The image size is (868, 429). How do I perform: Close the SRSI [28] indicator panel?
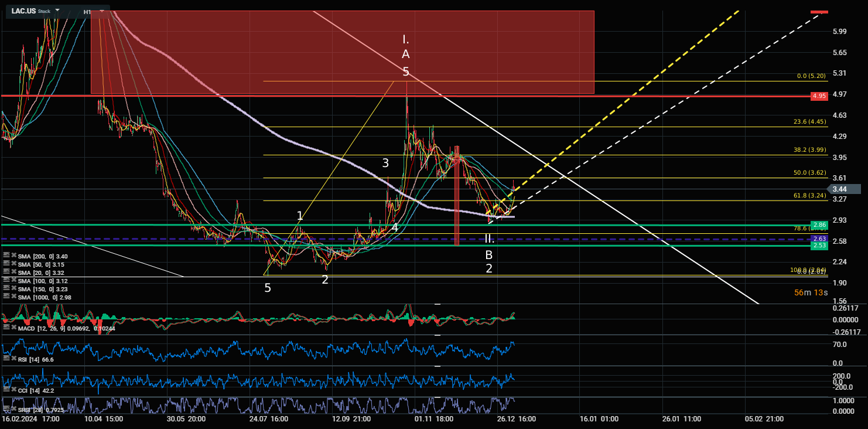click(14, 408)
